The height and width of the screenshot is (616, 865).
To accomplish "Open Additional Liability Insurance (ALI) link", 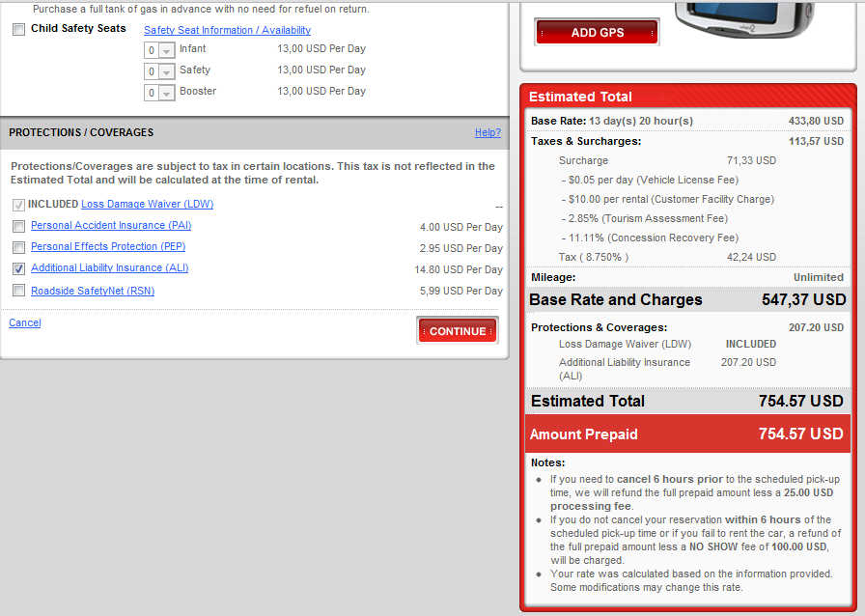I will (109, 268).
